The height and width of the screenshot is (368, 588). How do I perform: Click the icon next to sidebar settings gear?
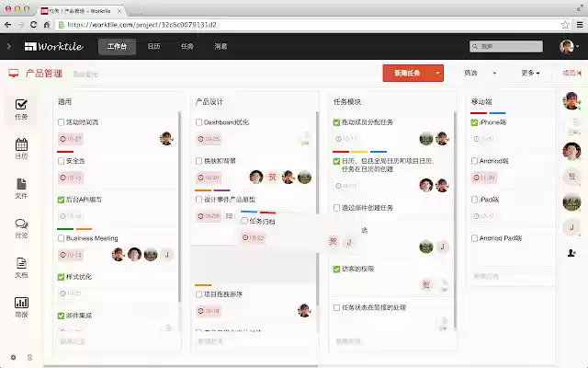tap(30, 358)
